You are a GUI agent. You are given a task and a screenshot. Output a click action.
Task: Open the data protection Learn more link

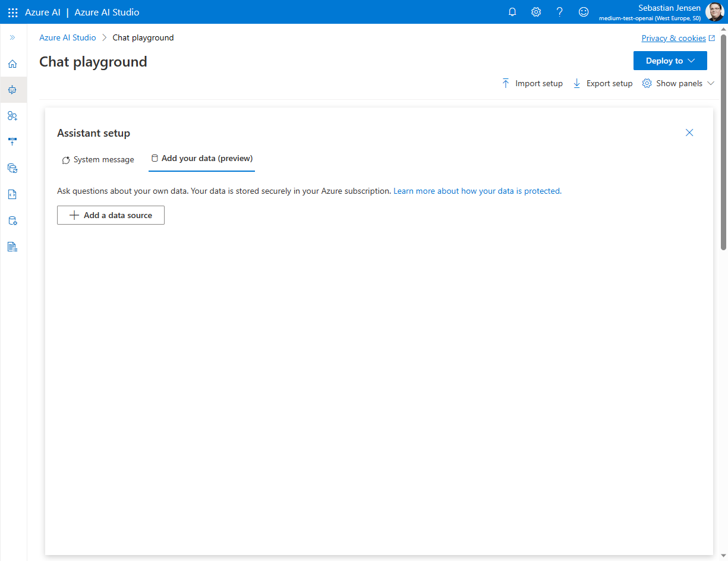(477, 191)
